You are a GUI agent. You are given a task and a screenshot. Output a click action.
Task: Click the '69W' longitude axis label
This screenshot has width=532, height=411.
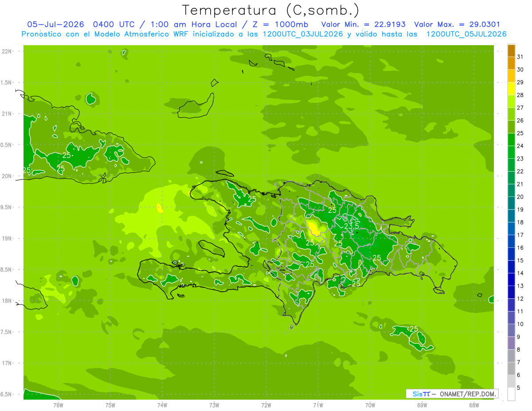[422, 405]
